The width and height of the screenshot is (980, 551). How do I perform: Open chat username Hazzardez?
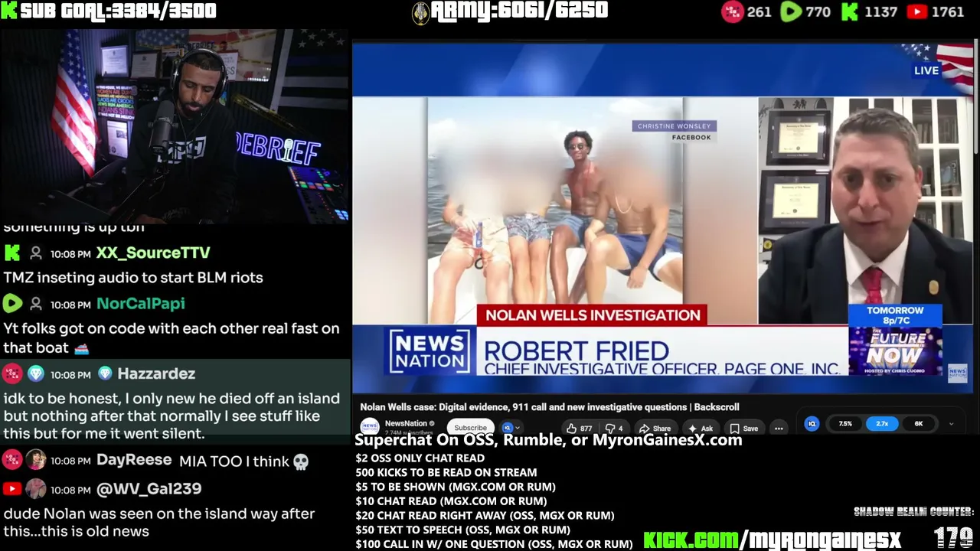point(156,373)
